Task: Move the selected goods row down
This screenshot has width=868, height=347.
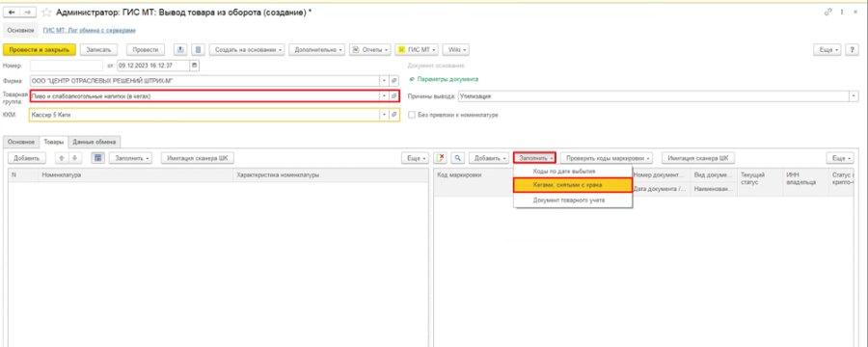Action: (74, 158)
